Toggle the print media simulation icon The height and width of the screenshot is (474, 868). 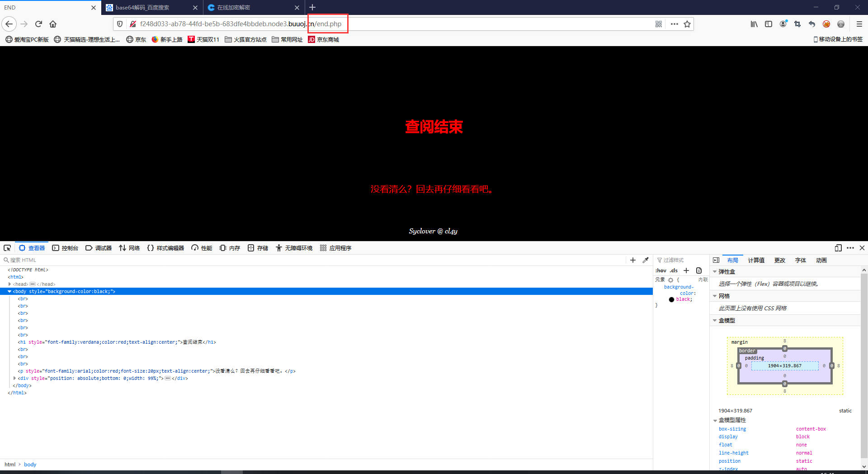tap(699, 270)
